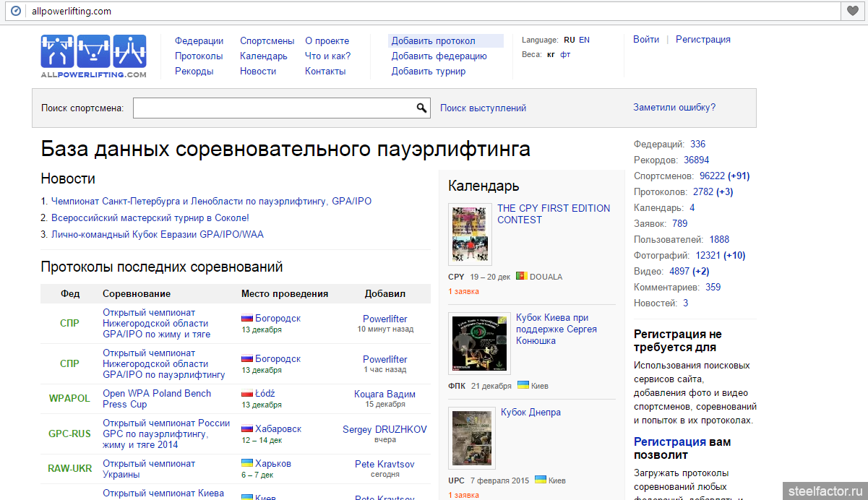Click Polish flag next to Łódź
Viewport: 868px width, 500px height.
pyautogui.click(x=246, y=394)
